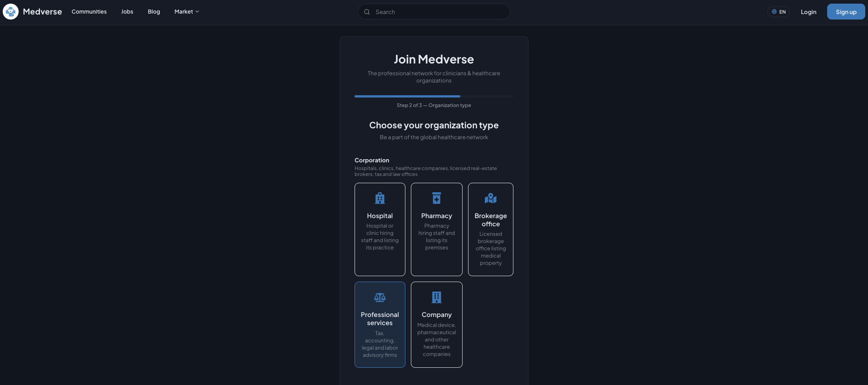Select the Brokerage office card

tap(491, 229)
